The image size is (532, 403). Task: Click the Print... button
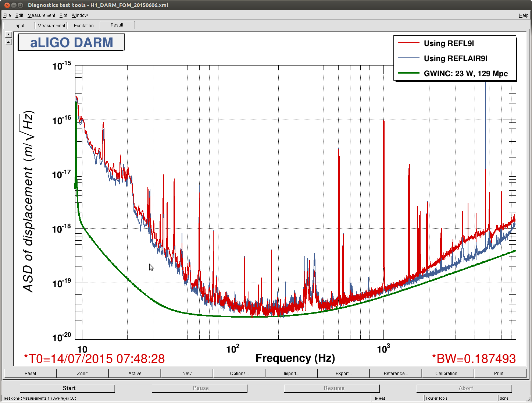tap(500, 373)
